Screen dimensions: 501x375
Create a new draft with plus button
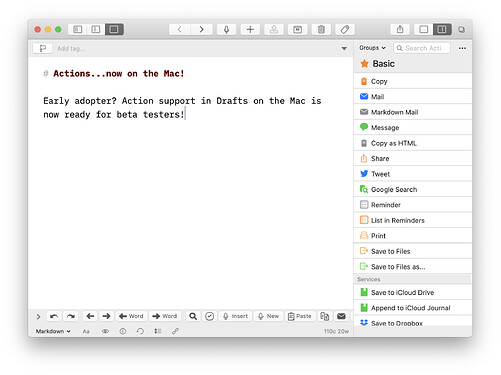pos(250,29)
